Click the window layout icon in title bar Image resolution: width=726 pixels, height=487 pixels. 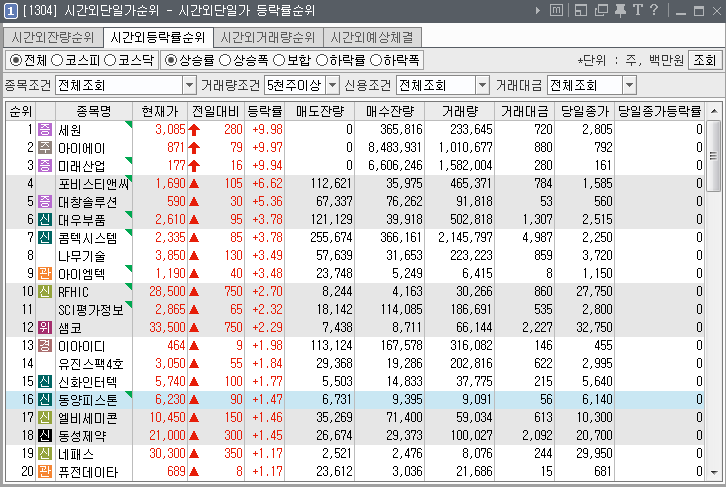[x=581, y=10]
